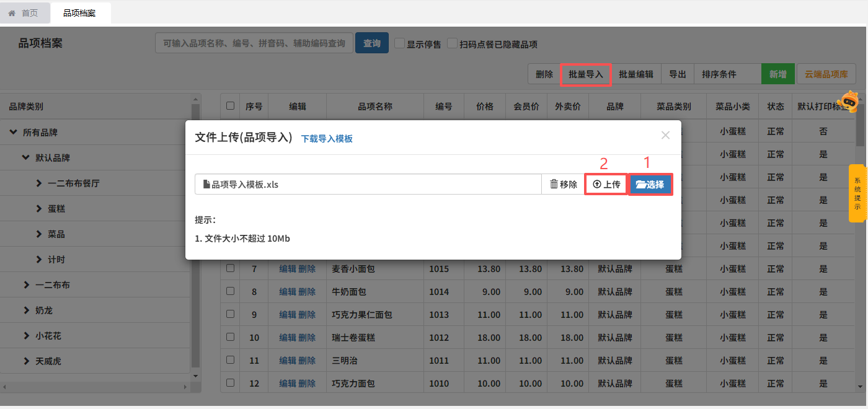Expand the 奶龙 brand node
This screenshot has width=868, height=409.
(x=27, y=310)
